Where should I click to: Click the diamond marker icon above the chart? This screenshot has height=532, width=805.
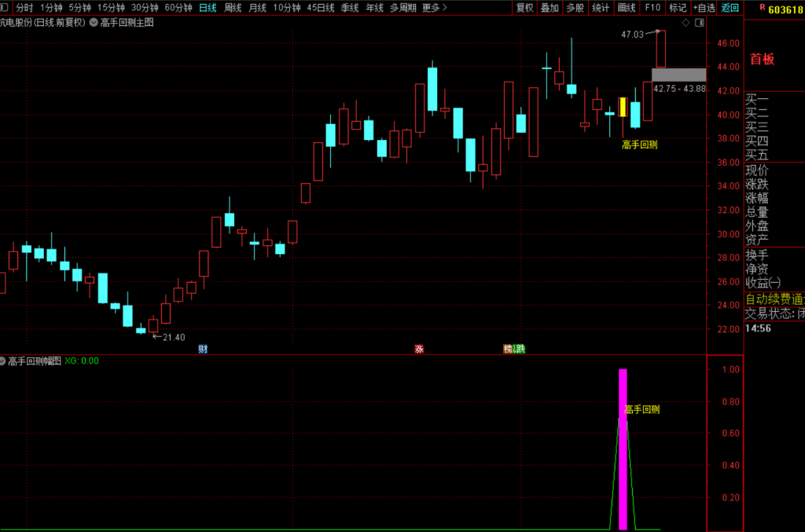point(686,23)
